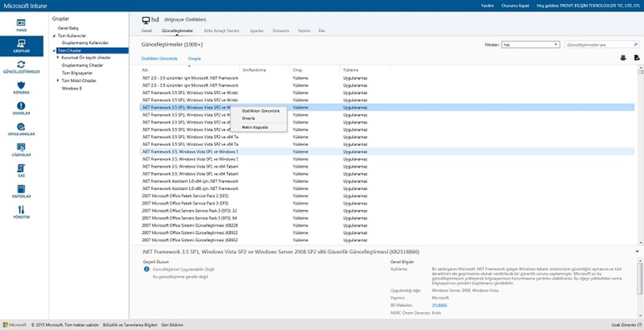Click the Geri Bildirim footer link
Viewport: 644px width, 330px height.
[172, 325]
